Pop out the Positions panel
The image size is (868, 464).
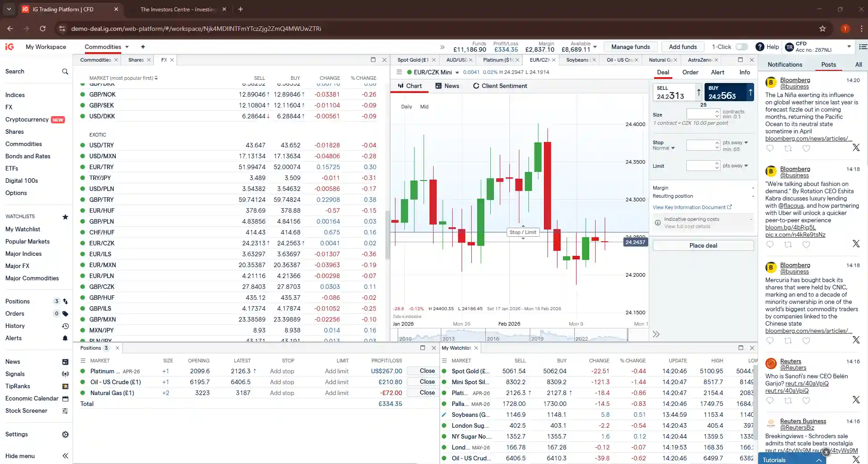(422, 348)
